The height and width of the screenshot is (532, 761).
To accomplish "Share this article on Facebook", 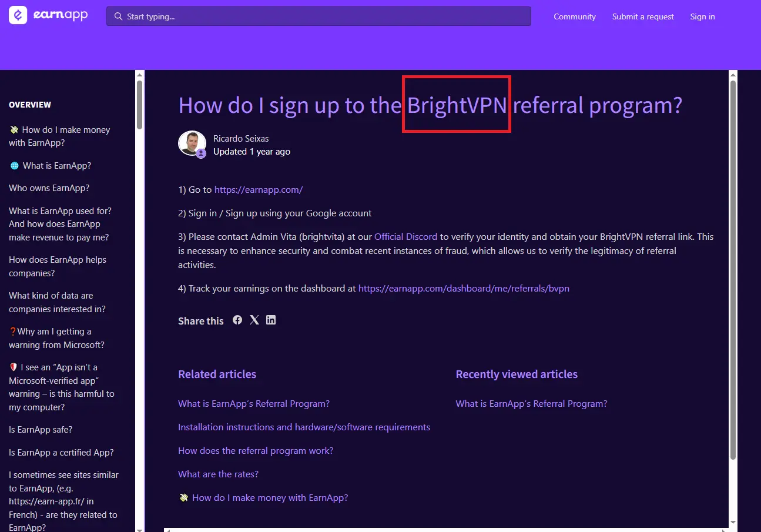I will 237,320.
